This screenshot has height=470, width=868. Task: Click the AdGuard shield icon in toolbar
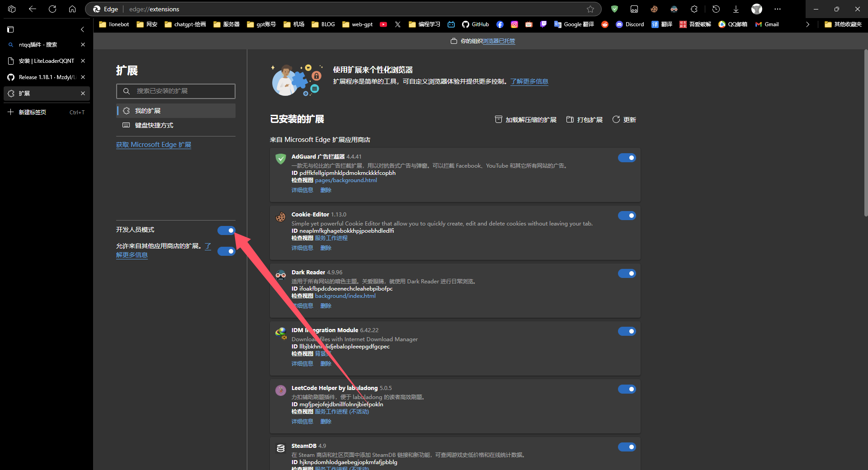614,9
